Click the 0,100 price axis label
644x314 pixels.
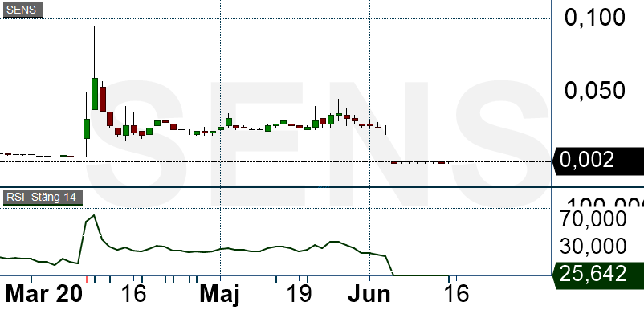(595, 18)
